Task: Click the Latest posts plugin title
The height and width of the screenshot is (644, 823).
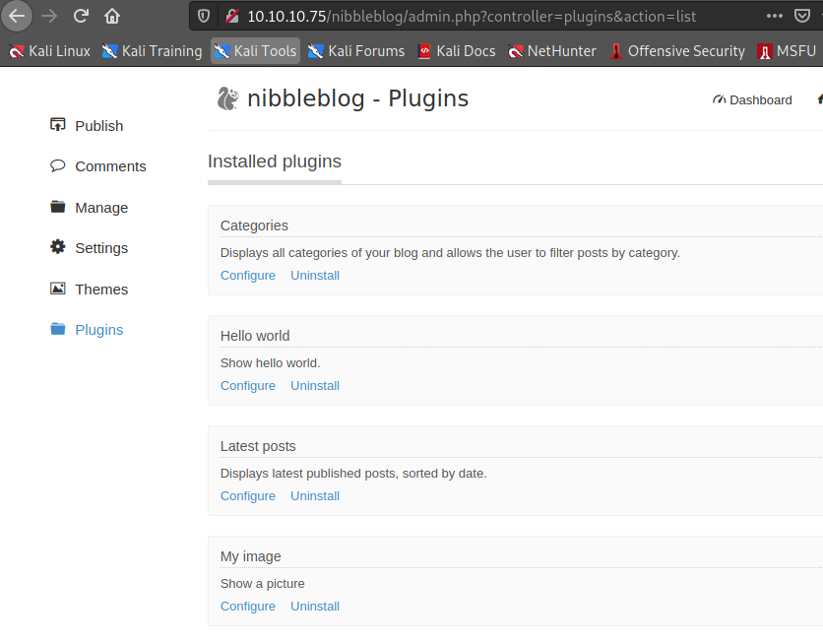Action: pos(258,446)
